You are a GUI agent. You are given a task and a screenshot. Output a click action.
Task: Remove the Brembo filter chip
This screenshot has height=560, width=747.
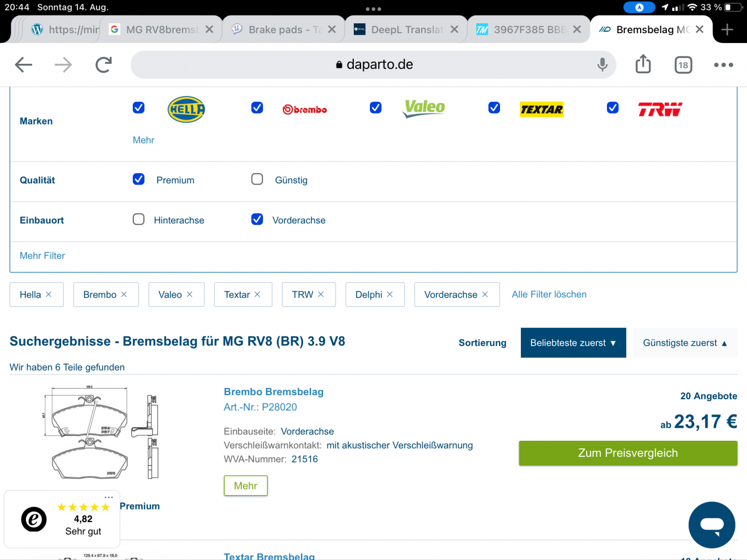tap(124, 295)
